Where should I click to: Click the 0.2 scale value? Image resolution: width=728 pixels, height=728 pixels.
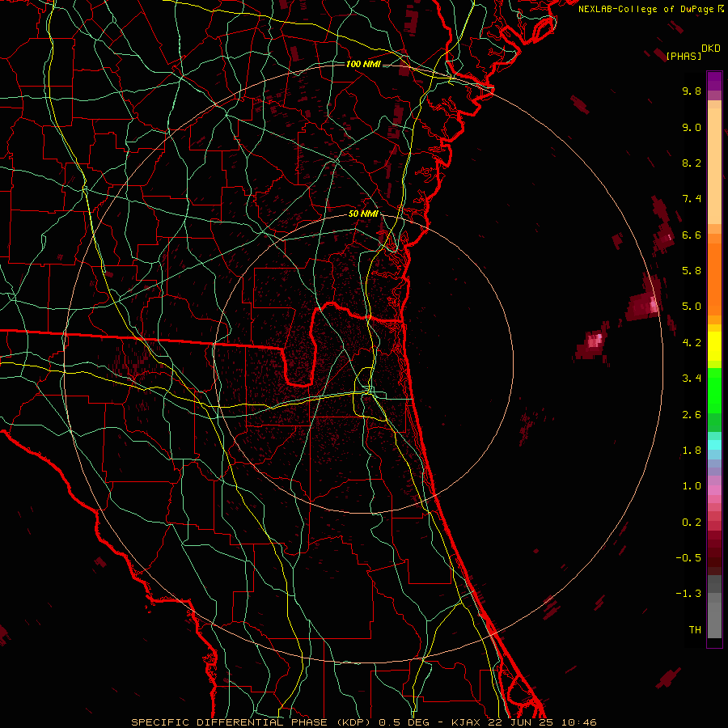point(692,523)
